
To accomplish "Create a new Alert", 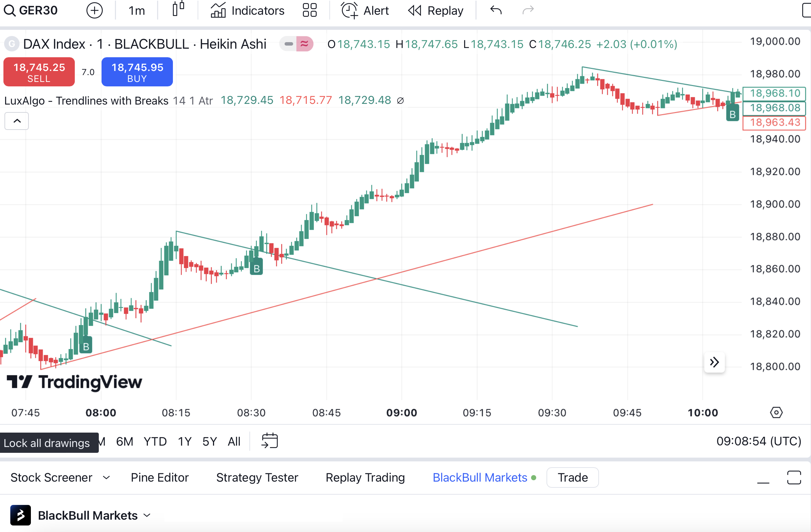I will [365, 11].
